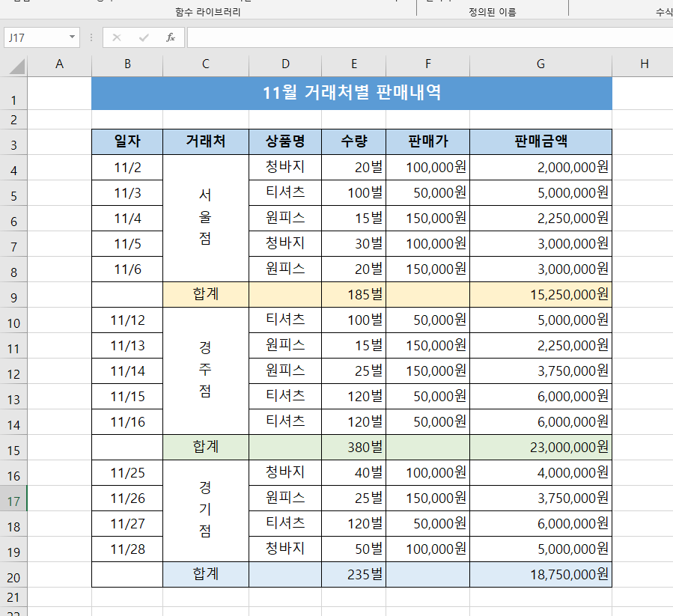673x616 pixels.
Task: Select row 17 header
Action: pyautogui.click(x=13, y=498)
